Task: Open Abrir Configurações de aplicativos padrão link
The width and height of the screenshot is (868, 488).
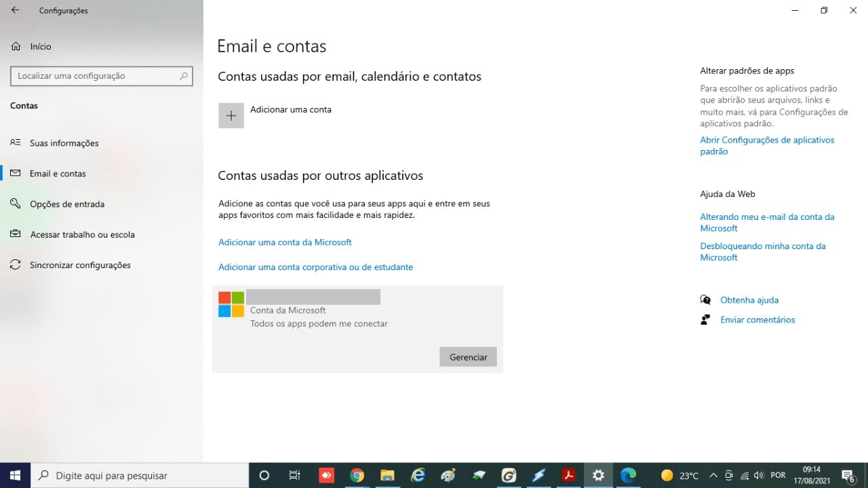Action: [767, 146]
